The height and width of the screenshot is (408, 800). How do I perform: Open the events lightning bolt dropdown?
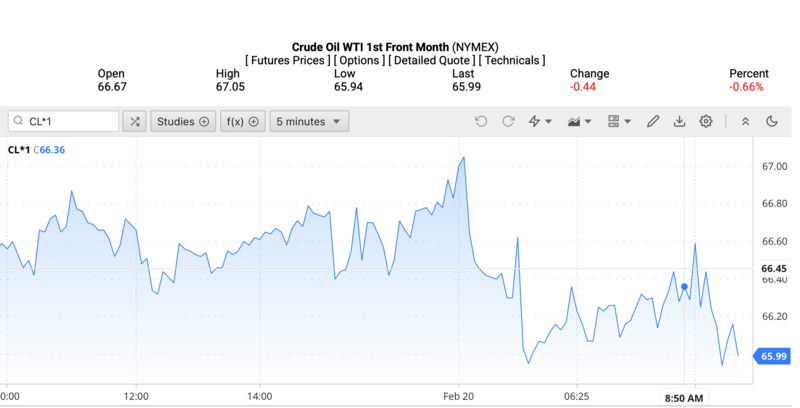pyautogui.click(x=540, y=122)
